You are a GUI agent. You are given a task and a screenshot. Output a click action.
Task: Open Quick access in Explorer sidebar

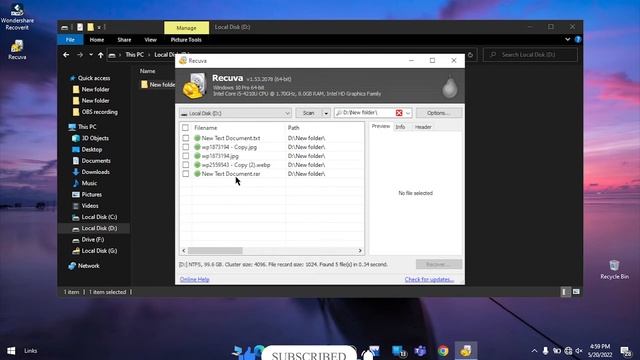[x=94, y=78]
